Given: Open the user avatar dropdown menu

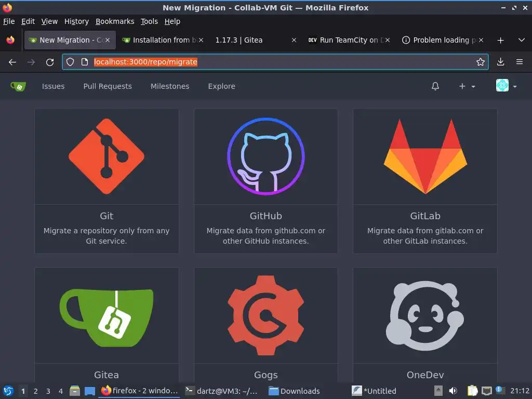Looking at the screenshot, I should coord(507,86).
